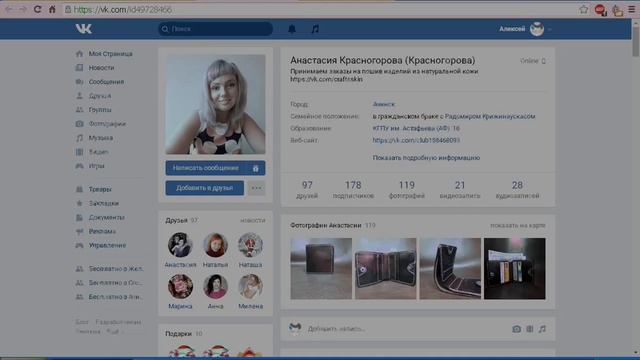Go to browser home page

52,9
